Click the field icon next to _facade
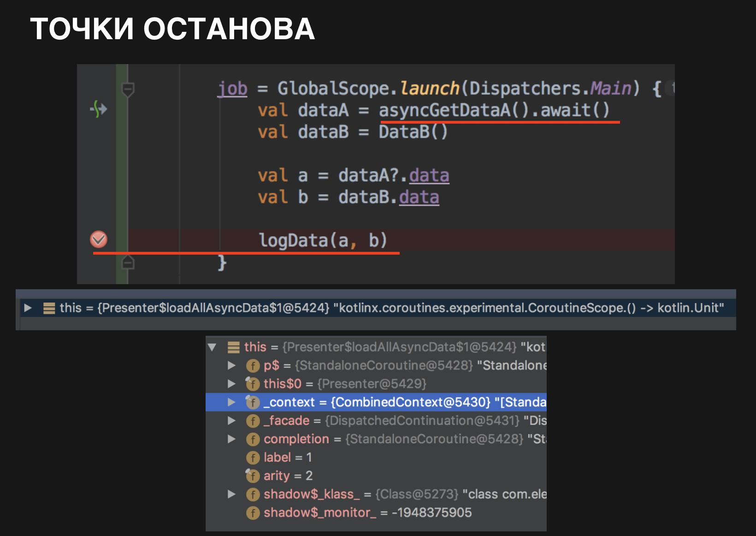 [253, 421]
